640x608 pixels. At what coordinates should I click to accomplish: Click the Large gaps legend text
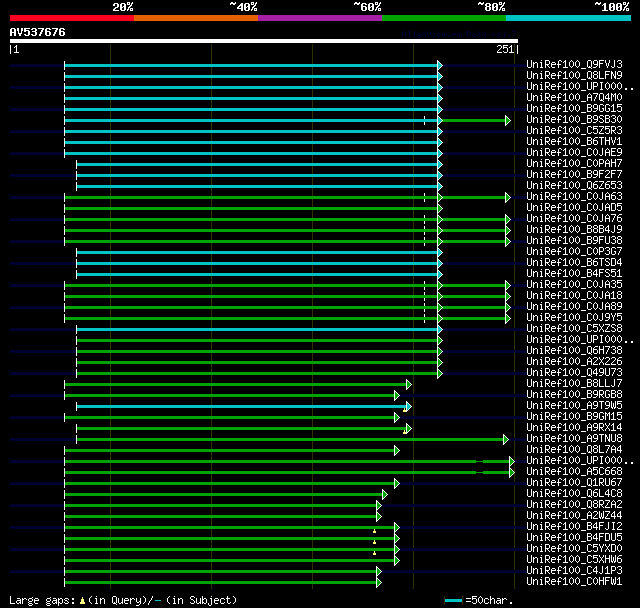click(x=123, y=600)
